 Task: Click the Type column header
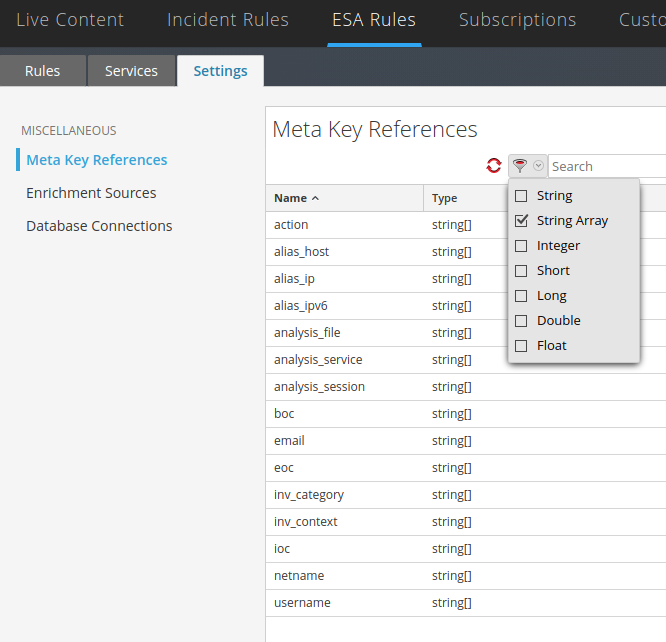(445, 198)
